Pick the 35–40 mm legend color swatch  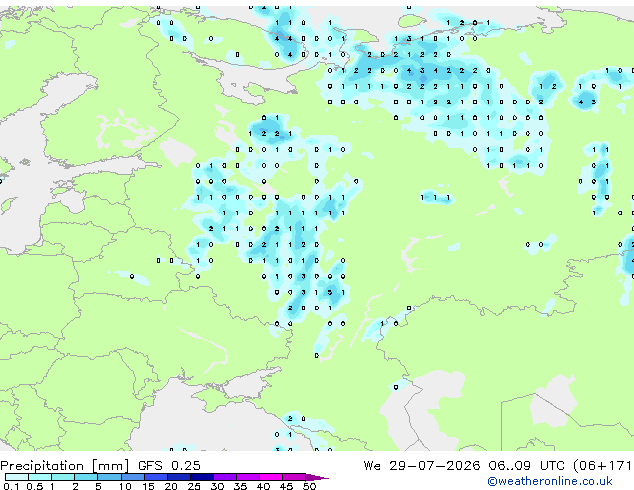pyautogui.click(x=248, y=477)
